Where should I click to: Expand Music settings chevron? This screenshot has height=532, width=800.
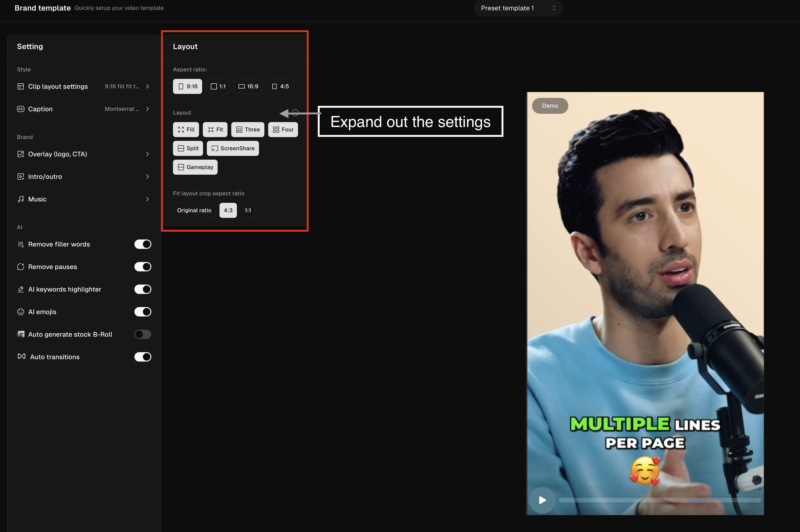click(x=147, y=199)
